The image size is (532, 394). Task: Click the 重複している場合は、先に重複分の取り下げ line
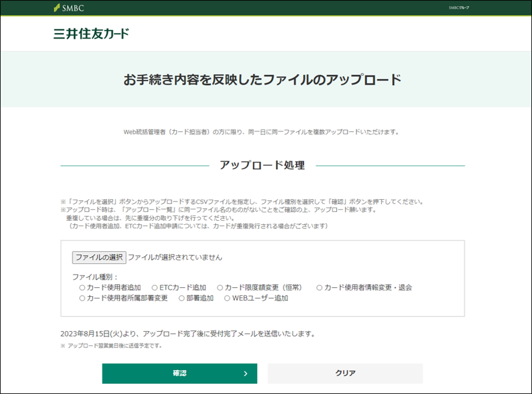pyautogui.click(x=150, y=218)
